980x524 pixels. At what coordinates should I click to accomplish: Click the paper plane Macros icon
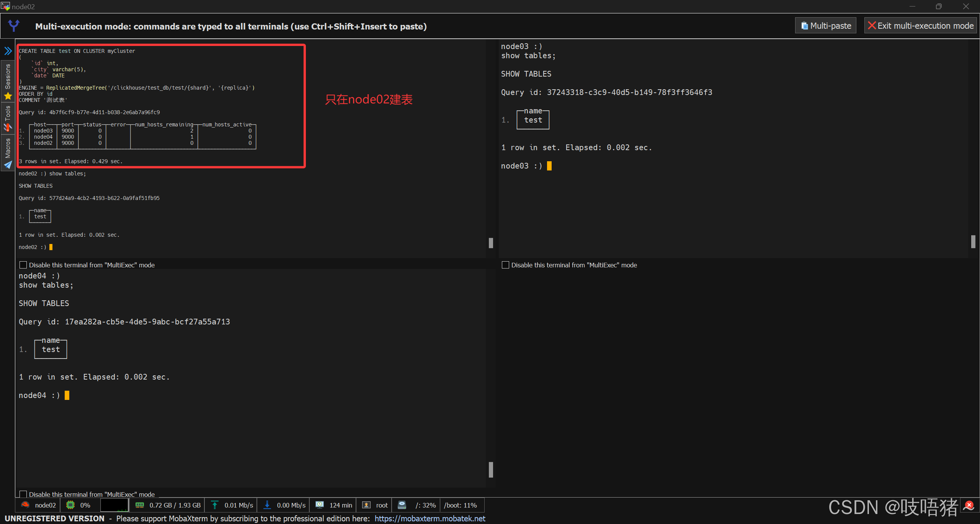point(8,165)
